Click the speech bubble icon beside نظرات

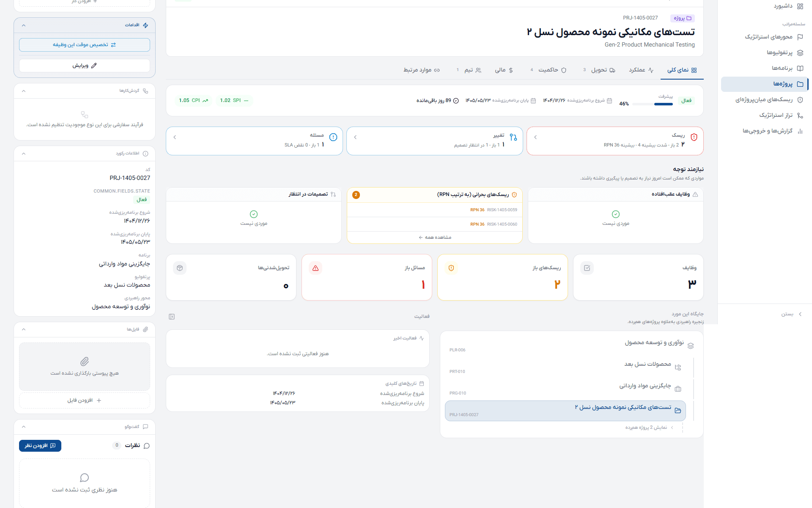click(x=147, y=446)
